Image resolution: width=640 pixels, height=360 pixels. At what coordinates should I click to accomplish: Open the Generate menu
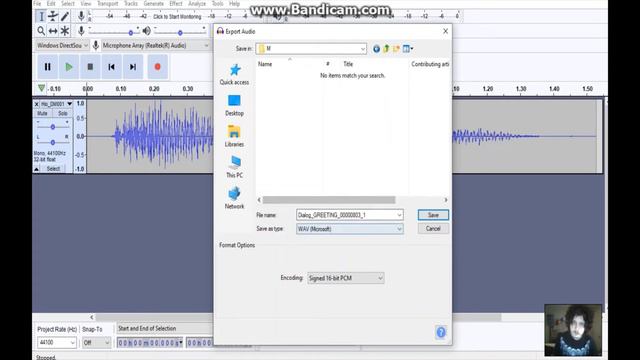pyautogui.click(x=153, y=4)
